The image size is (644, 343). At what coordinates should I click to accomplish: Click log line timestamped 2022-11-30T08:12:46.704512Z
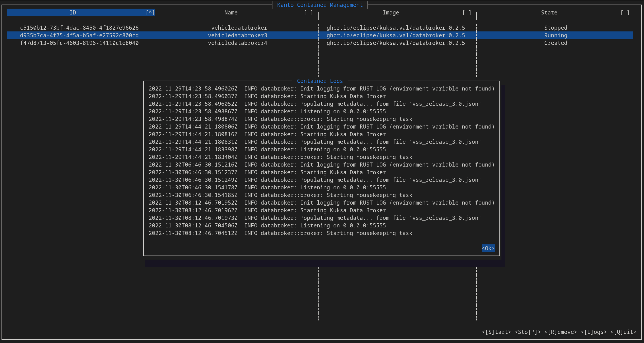tap(281, 233)
